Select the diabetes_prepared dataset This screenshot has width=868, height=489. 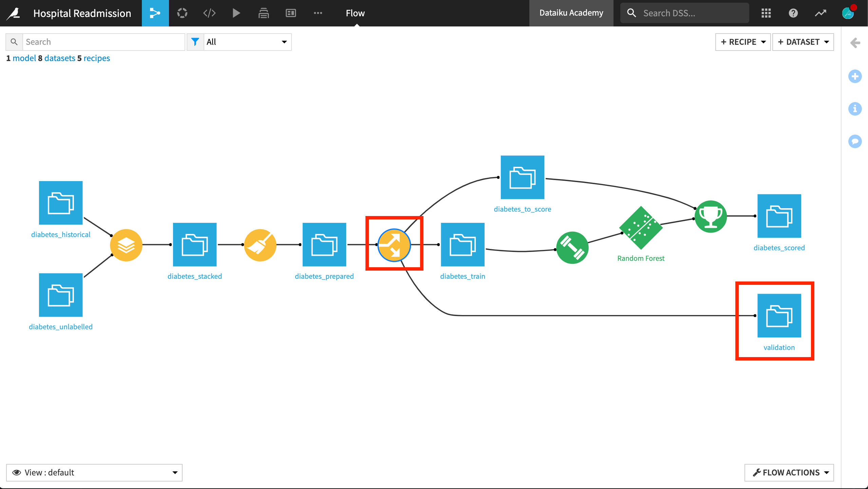324,244
